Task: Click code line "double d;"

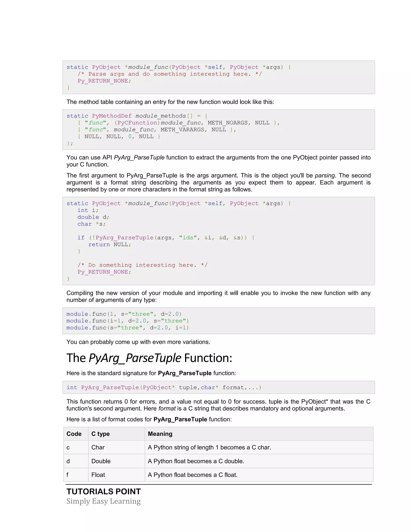Action: coord(93,217)
